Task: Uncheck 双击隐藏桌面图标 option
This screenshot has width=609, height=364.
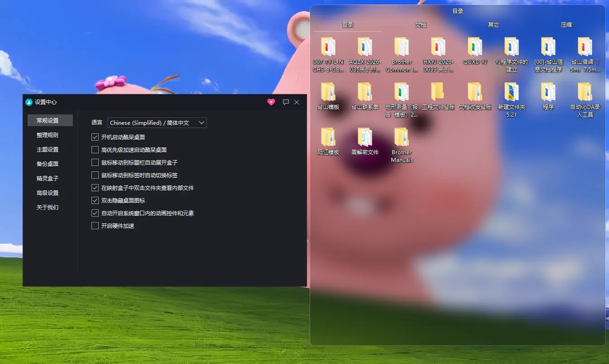Action: coord(95,200)
